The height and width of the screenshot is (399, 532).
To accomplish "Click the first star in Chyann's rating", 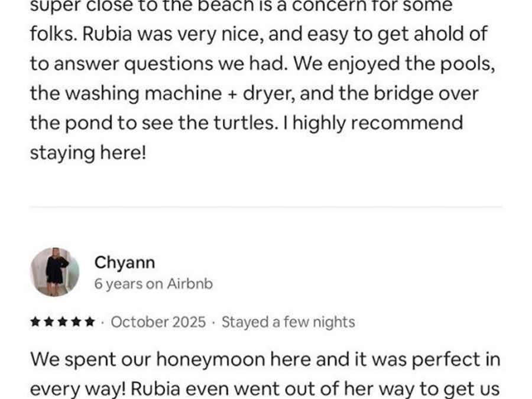I will [35, 322].
